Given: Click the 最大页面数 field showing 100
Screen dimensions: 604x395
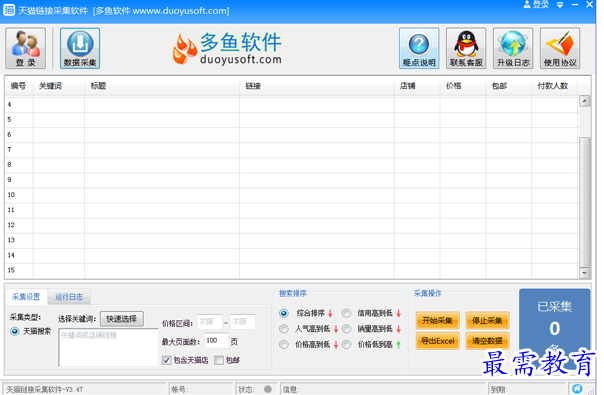Looking at the screenshot, I should pyautogui.click(x=216, y=341).
